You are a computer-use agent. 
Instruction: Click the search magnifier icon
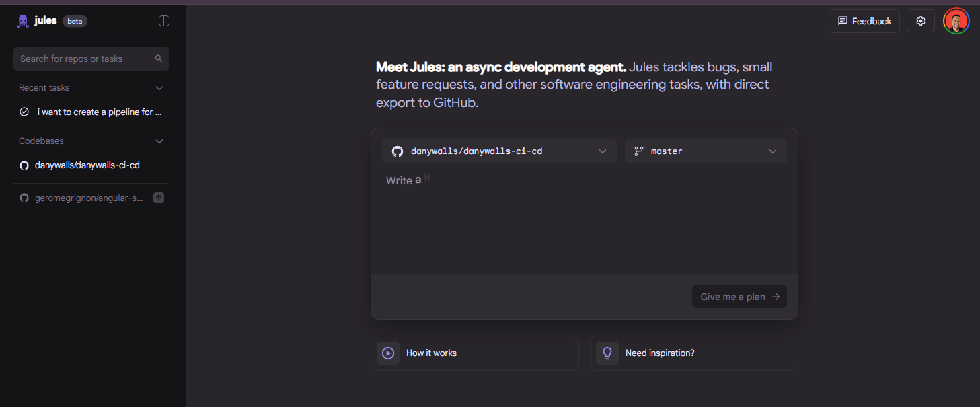159,59
